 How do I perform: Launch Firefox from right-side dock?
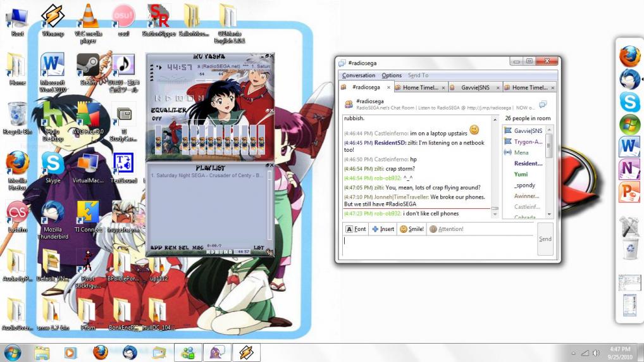(x=629, y=56)
